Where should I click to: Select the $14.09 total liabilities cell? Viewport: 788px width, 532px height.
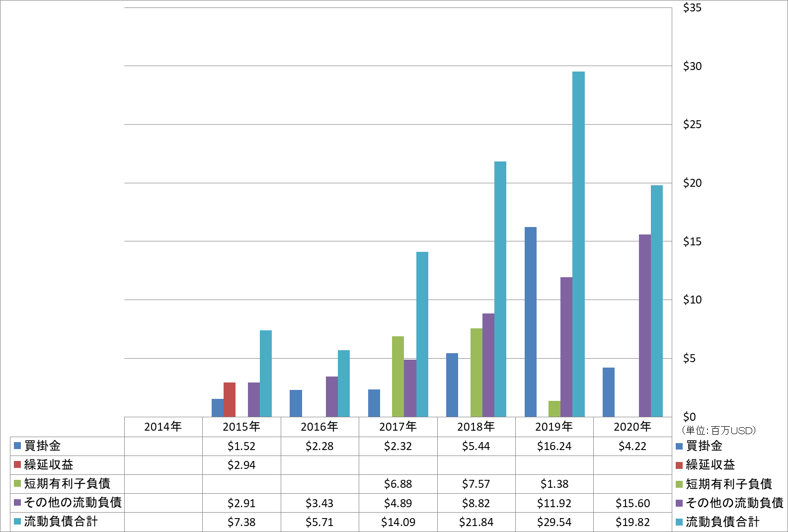click(x=398, y=522)
